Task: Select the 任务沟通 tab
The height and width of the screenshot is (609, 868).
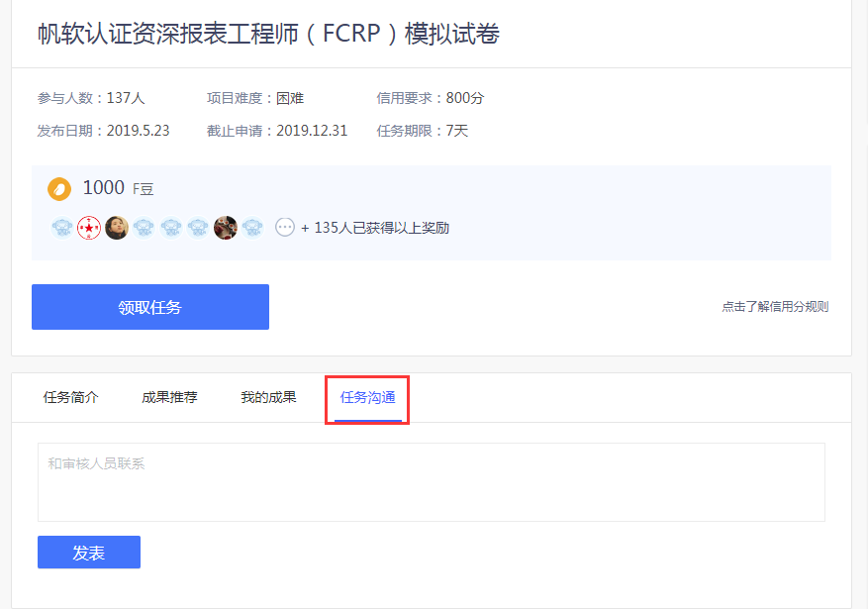Action: click(x=367, y=397)
